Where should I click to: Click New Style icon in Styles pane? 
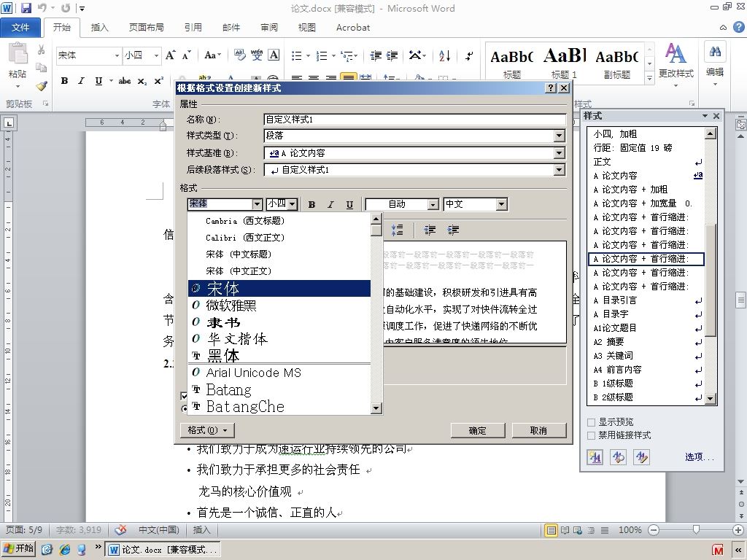[x=595, y=457]
